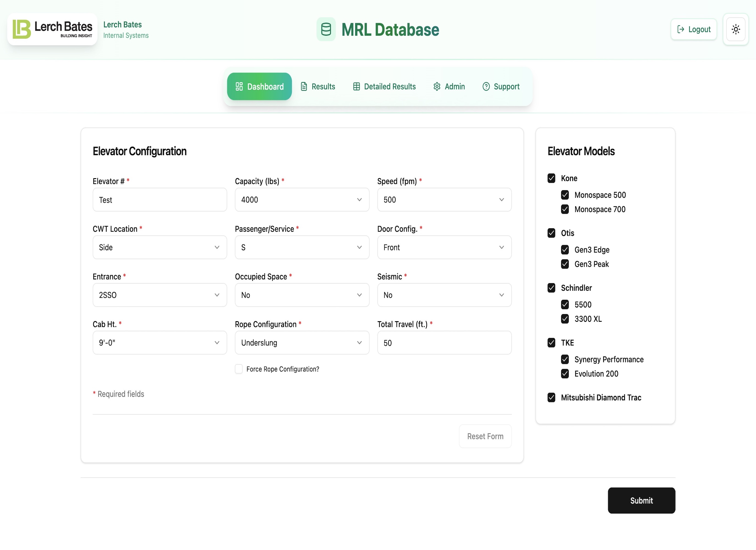Open the Seismic dropdown
Viewport: 756px width, 550px height.
tap(444, 295)
